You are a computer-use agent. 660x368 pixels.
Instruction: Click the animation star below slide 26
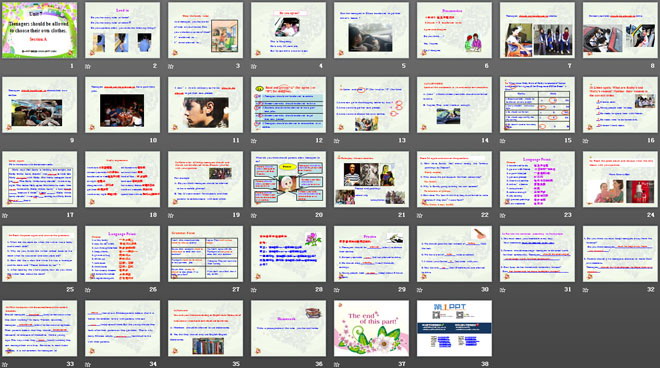pos(88,290)
